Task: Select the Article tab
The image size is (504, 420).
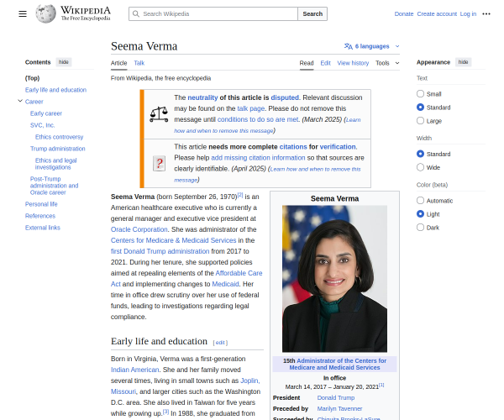Action: (x=119, y=63)
